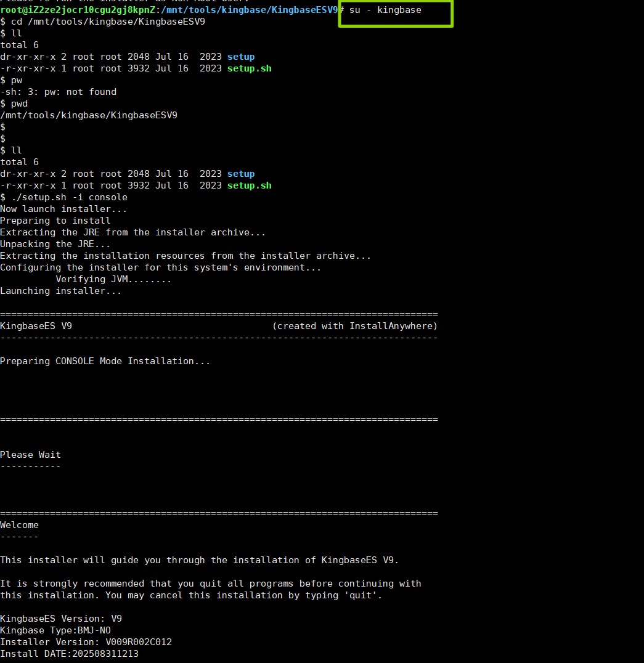Click the mistyped "pw" command line
The height and width of the screenshot is (663, 644).
12,80
